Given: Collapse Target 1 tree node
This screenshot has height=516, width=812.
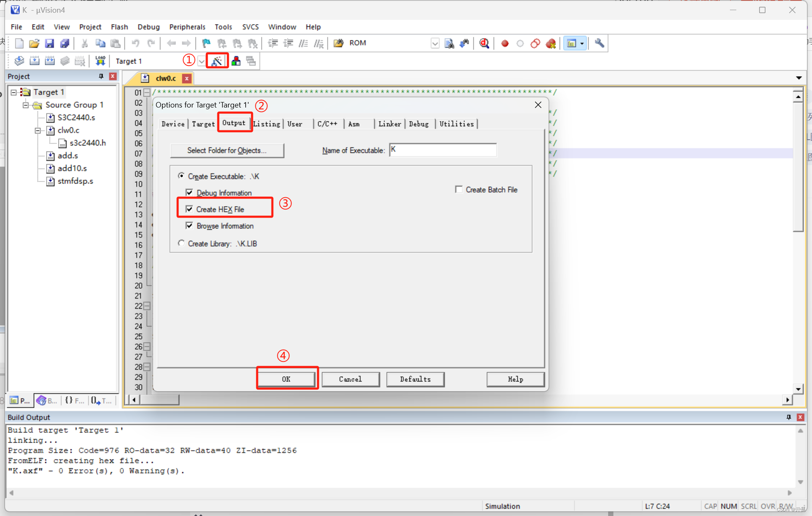Looking at the screenshot, I should point(14,92).
